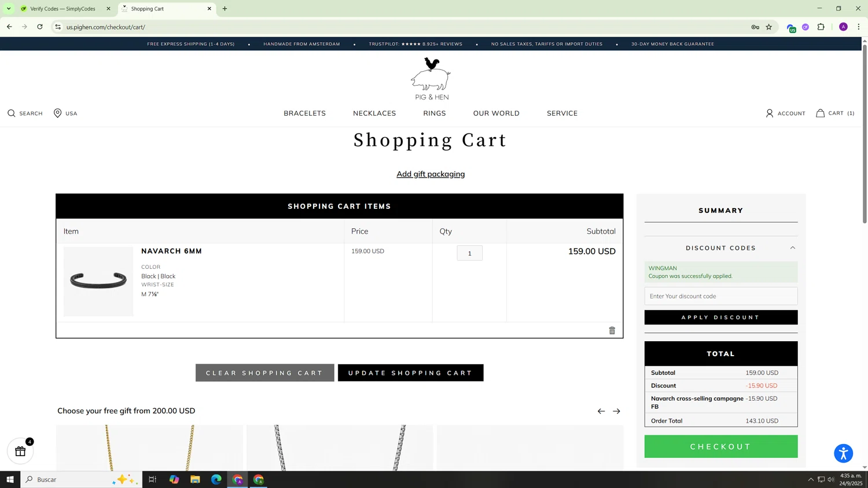Open the volume control in tray
868x488 pixels.
(831, 479)
